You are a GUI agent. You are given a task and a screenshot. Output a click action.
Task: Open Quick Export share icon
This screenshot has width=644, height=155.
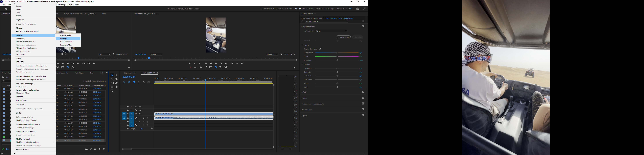tap(358, 9)
